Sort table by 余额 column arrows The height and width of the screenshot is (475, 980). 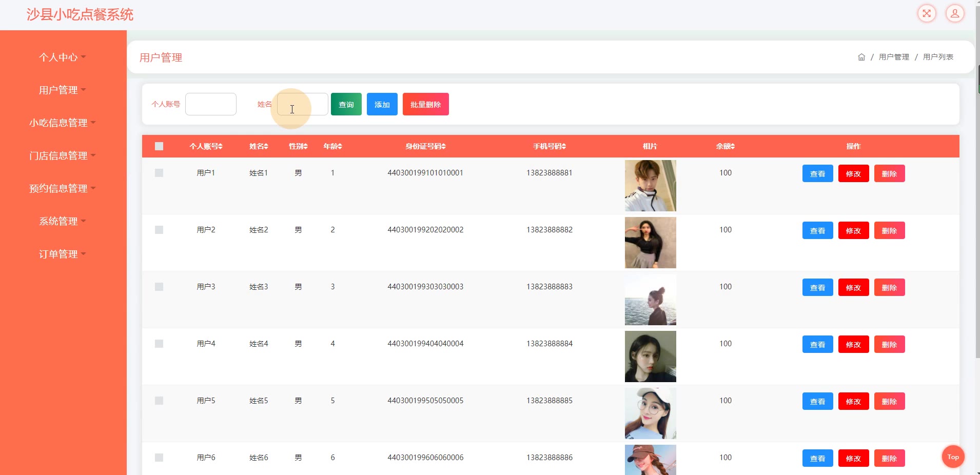(x=733, y=147)
